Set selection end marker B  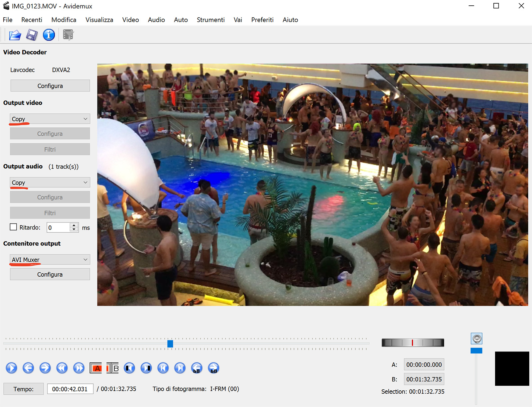[x=113, y=368]
